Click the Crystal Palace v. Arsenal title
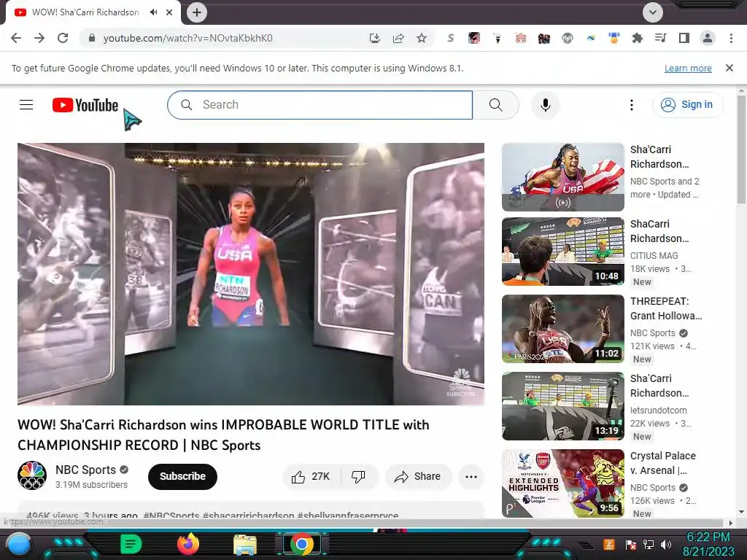The width and height of the screenshot is (747, 560). (662, 463)
